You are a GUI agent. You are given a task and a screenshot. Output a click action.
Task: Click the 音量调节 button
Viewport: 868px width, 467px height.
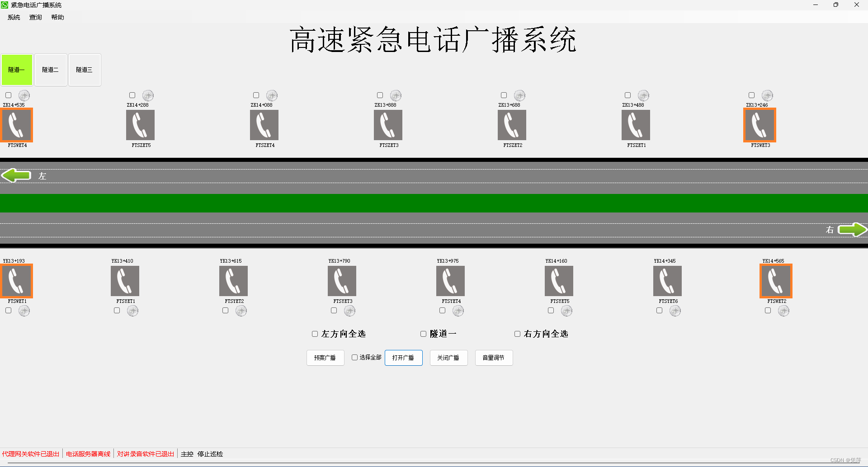click(494, 358)
